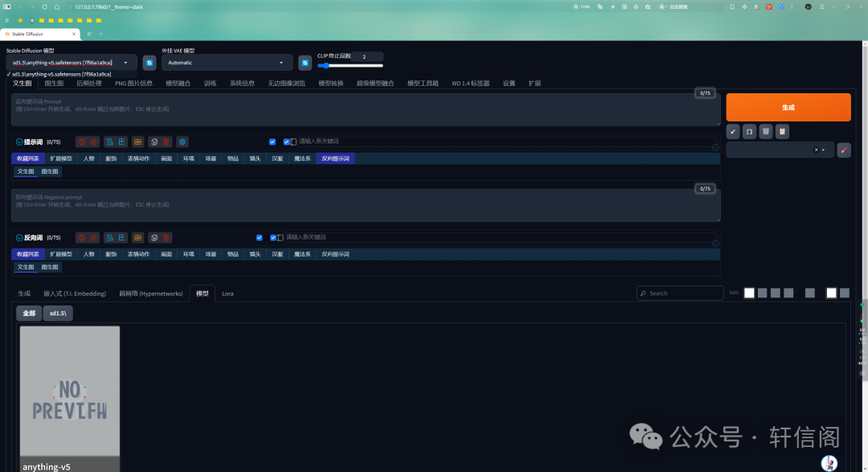Toggle first checkbox in the 反向词 row

tap(259, 237)
